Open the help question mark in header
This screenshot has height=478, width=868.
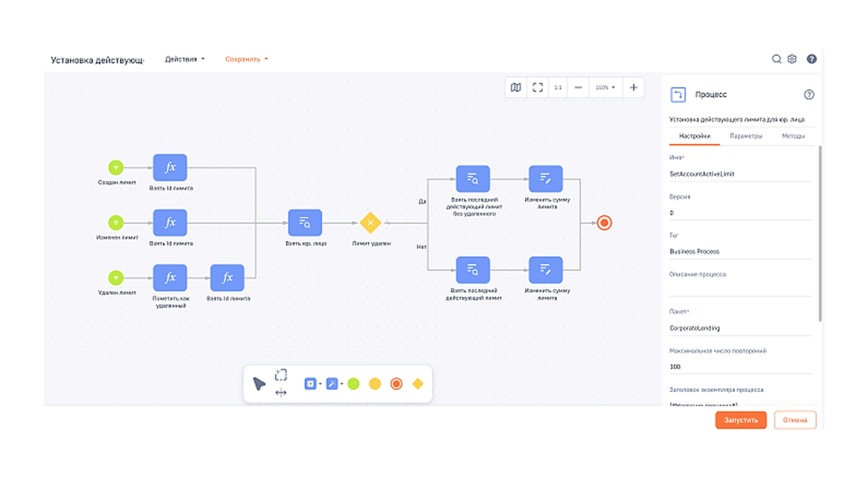point(812,59)
